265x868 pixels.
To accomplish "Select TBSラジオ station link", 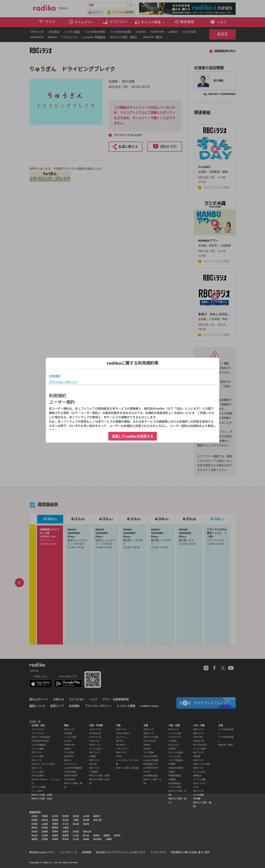I will 37,32.
